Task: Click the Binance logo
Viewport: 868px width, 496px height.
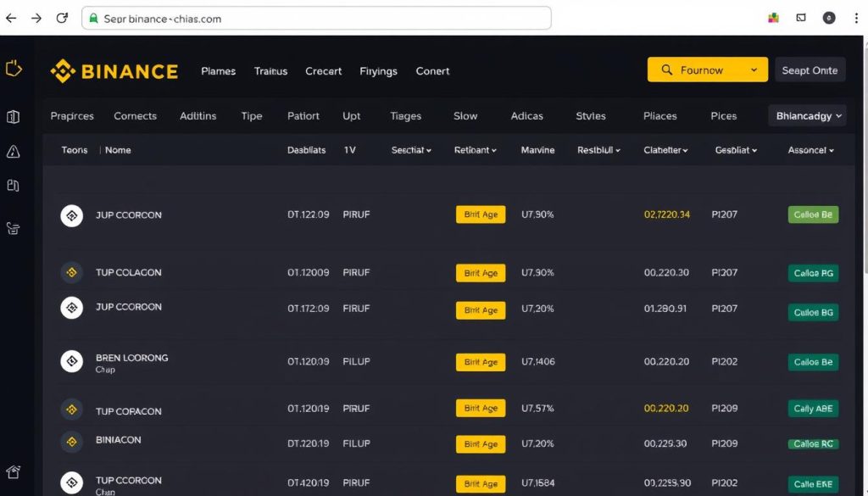Action: pyautogui.click(x=114, y=71)
